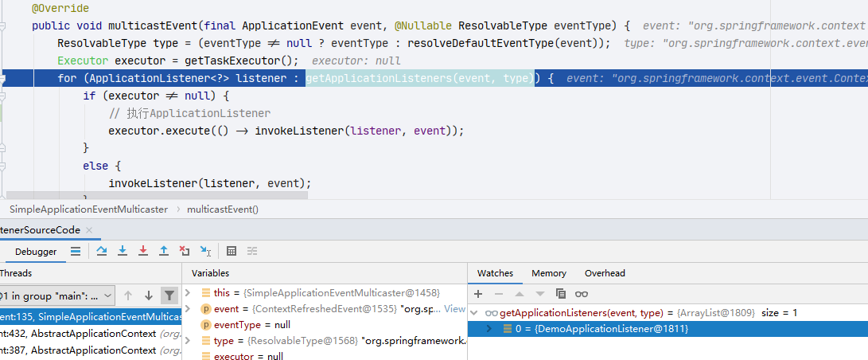Toggle the threads layout lines icon beside Debugger

(76, 251)
